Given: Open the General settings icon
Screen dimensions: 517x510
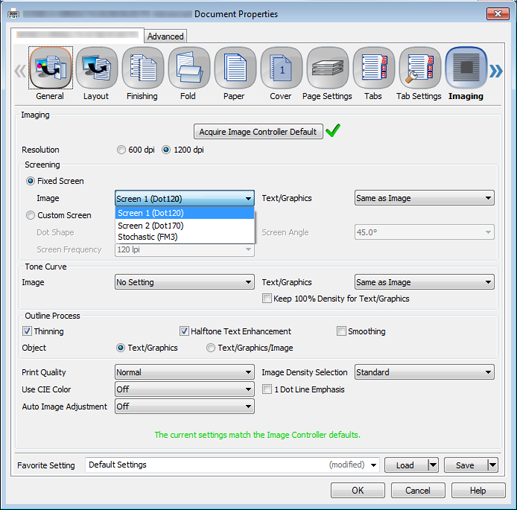Looking at the screenshot, I should tap(50, 68).
